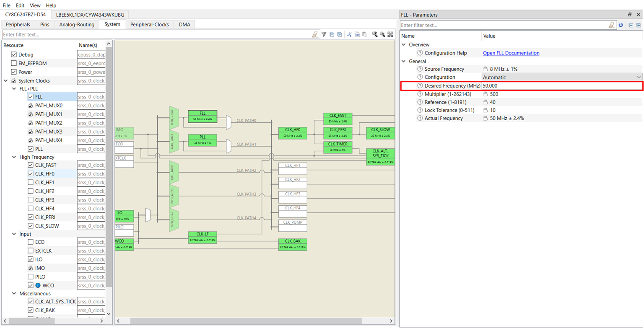Collapse the Miscellaneous group
644x328 pixels.
pos(14,293)
